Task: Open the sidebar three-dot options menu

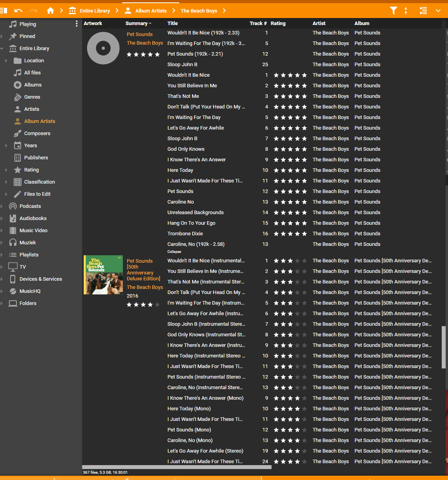Action: tap(76, 24)
